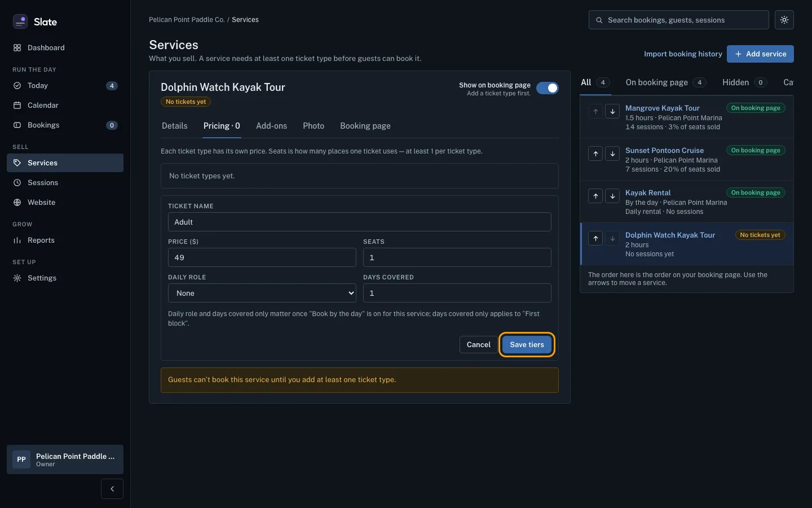Viewport: 812px width, 508px height.
Task: Toggle light/dark theme sun icon
Action: pyautogui.click(x=784, y=20)
